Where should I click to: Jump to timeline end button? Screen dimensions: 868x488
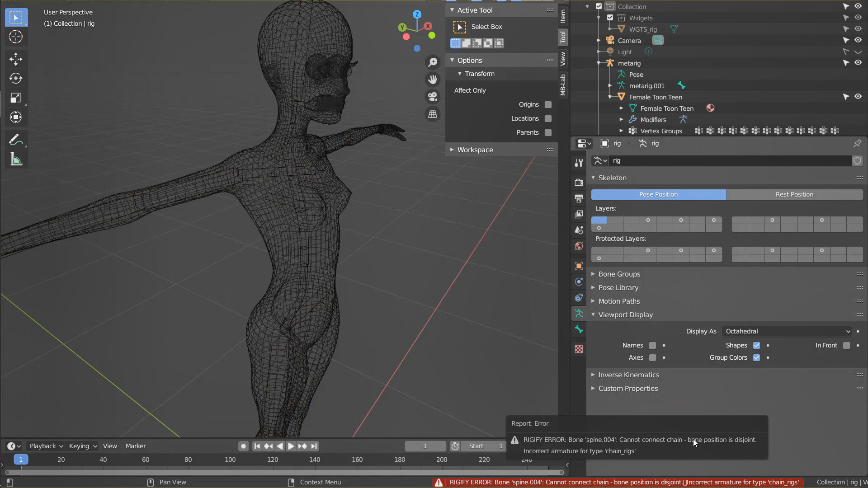tap(314, 446)
